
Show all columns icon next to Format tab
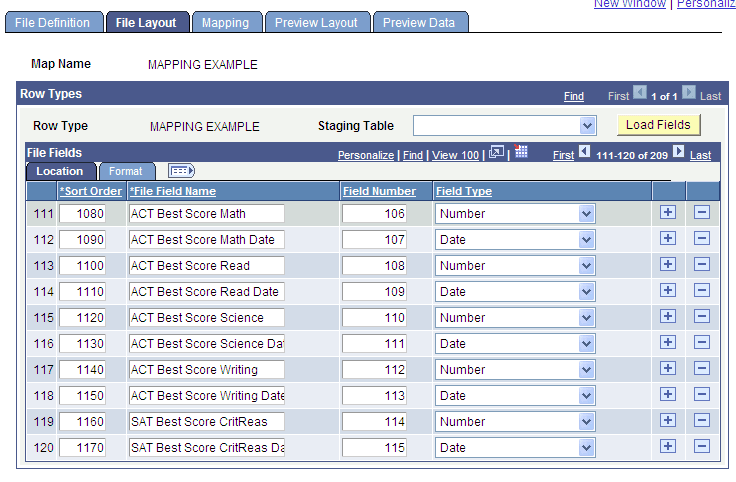[x=181, y=171]
